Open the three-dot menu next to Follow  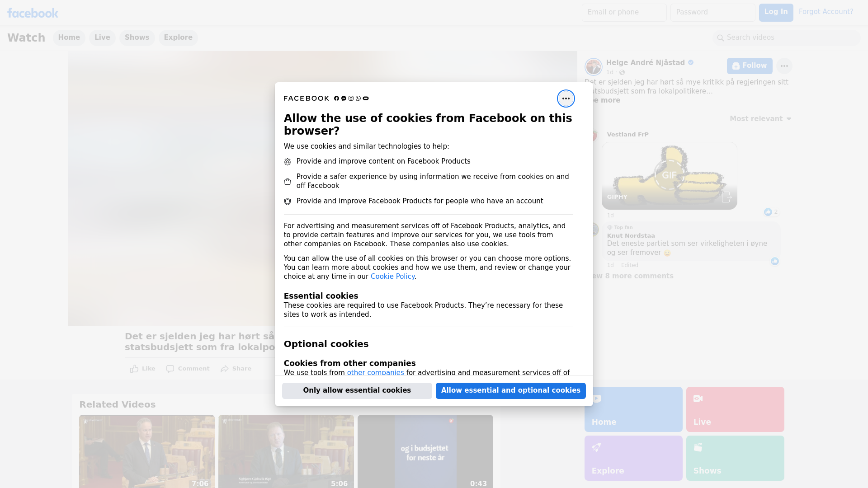(784, 66)
